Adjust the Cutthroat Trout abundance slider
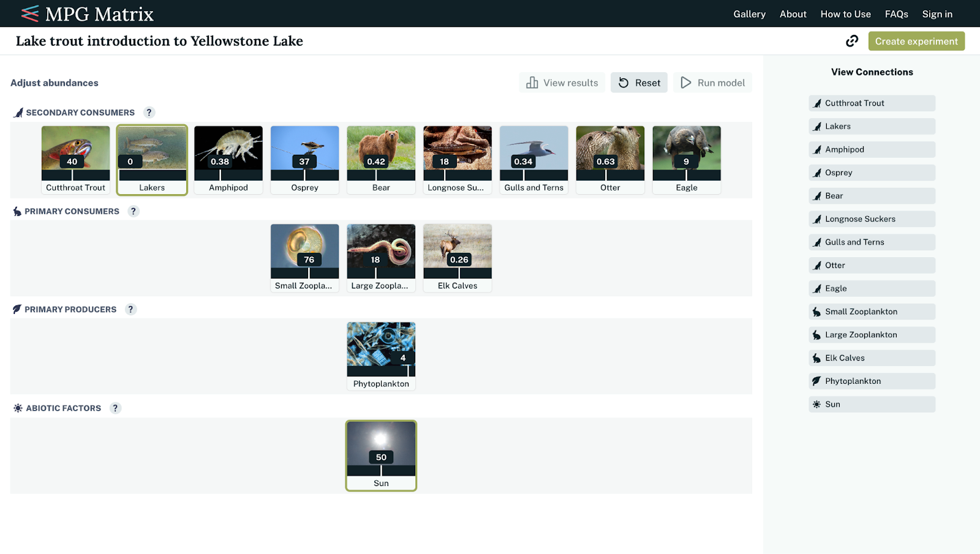 (76, 175)
